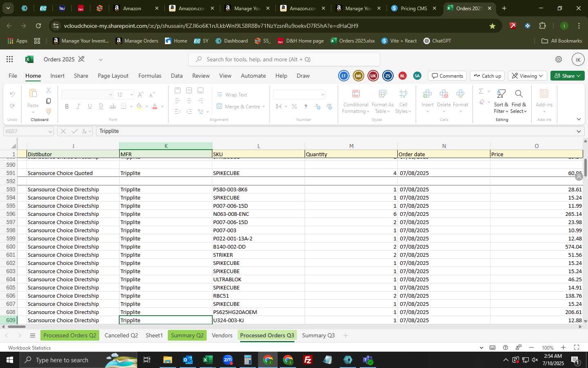Click the Percent style icon

click(x=294, y=106)
